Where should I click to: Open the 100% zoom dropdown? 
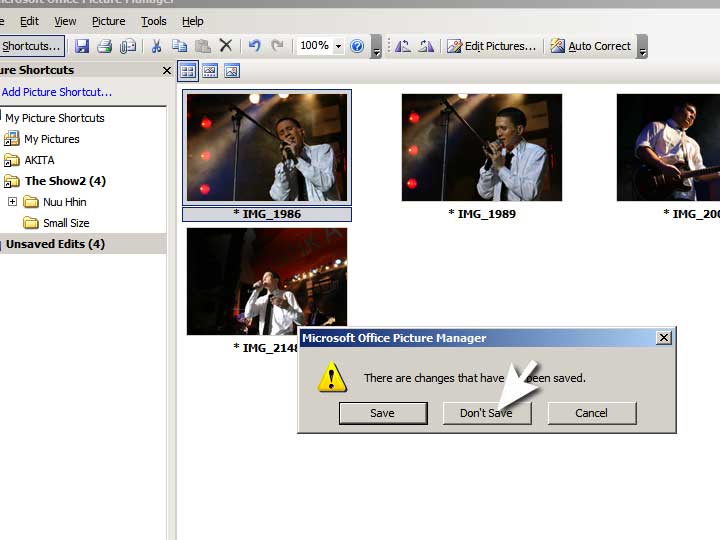tap(338, 46)
